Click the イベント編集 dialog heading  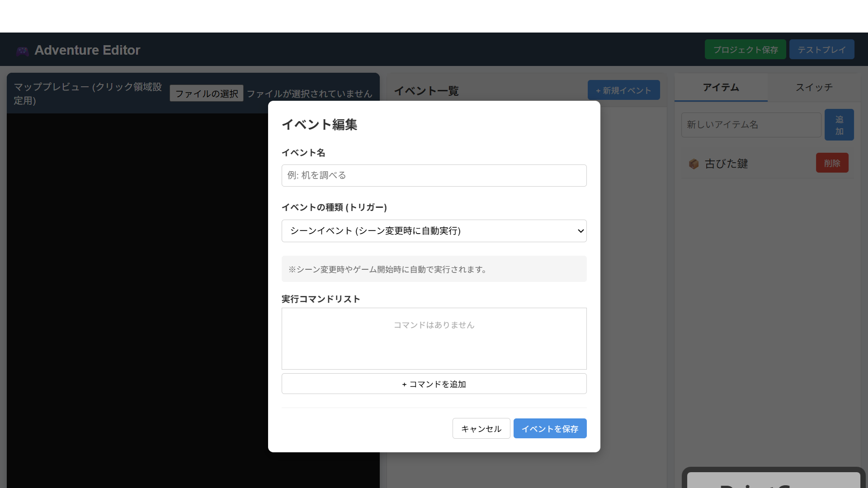pyautogui.click(x=319, y=125)
